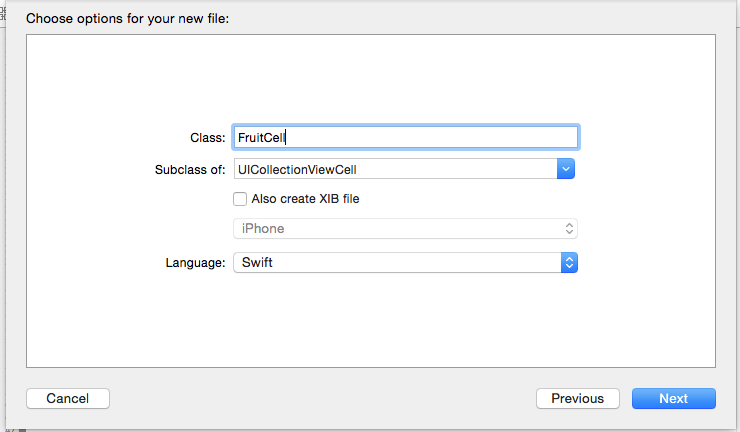740x432 pixels.
Task: Click empty white area of options panel
Action: [371, 321]
